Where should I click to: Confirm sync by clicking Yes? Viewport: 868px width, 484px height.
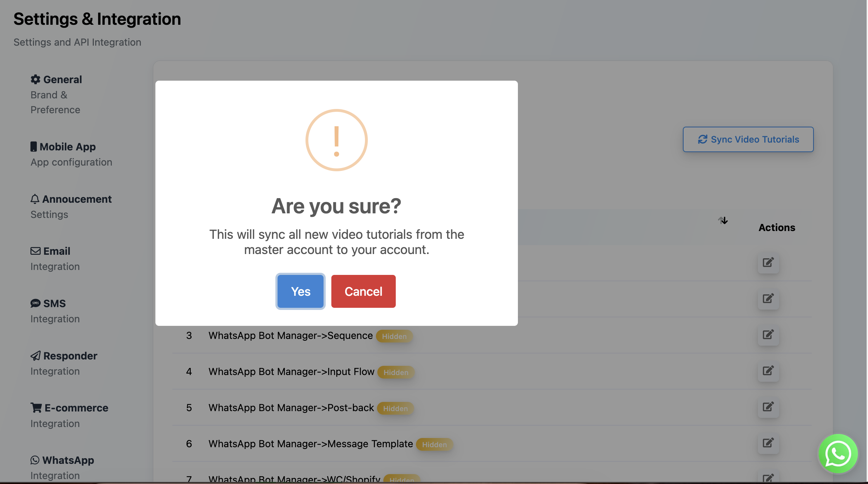(x=300, y=291)
